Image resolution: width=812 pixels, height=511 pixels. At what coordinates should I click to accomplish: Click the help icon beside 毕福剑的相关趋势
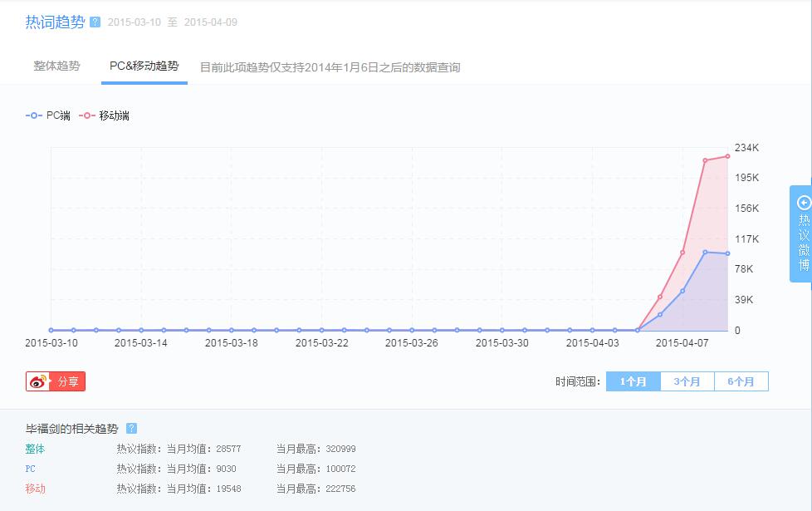click(131, 428)
